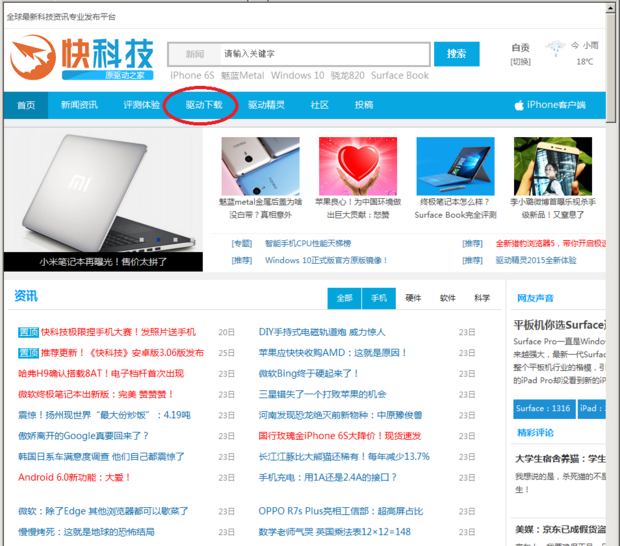Open Windows 10正式版官方原版镜像 link
Image resolution: width=620 pixels, height=546 pixels.
(x=326, y=261)
